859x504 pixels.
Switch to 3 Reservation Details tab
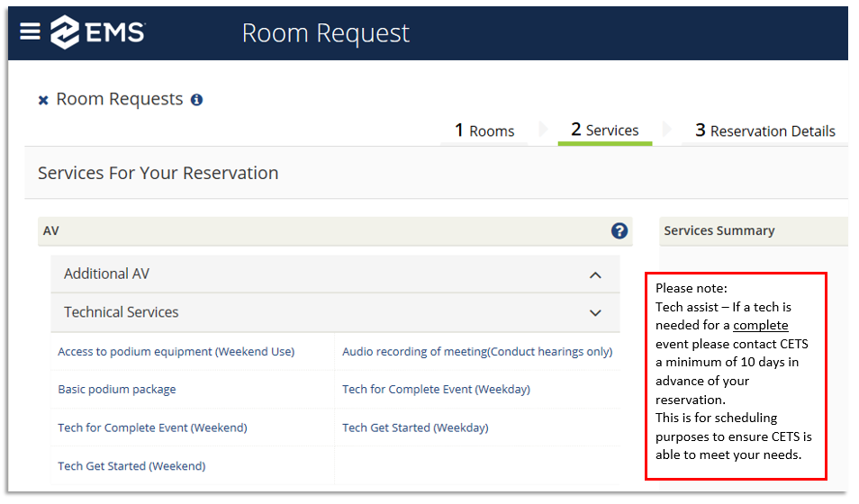click(x=764, y=131)
